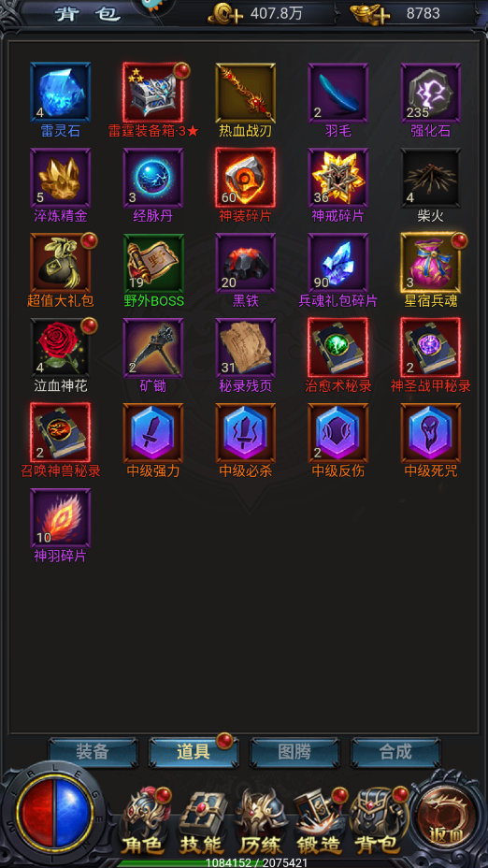Tap the red-blue health mana orb
Image resolution: width=488 pixels, height=868 pixels.
pos(53,813)
